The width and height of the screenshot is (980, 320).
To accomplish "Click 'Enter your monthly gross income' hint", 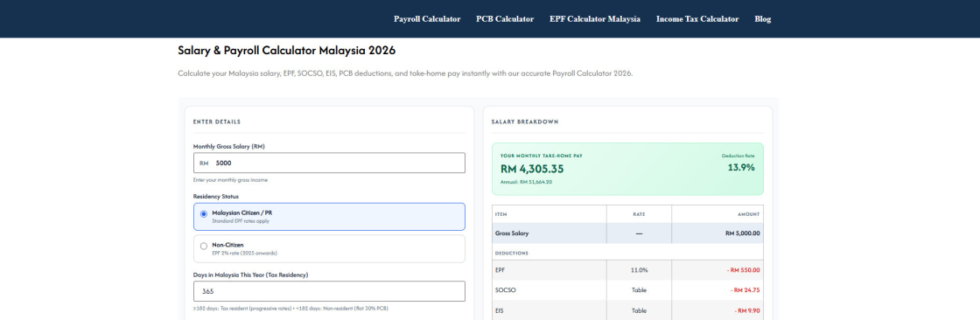I will tap(231, 180).
